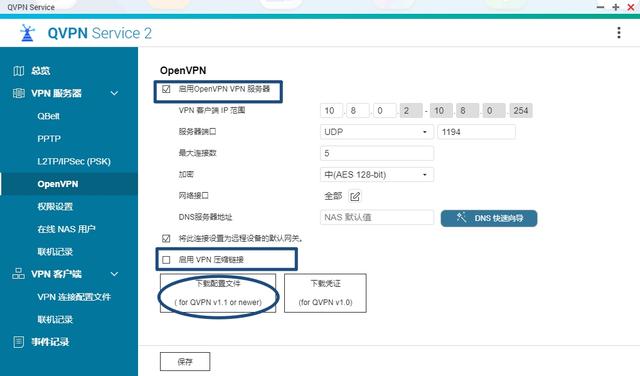Viewport: 640px width, 376px height.
Task: Click first IP octet field showing 10
Action: 331,111
